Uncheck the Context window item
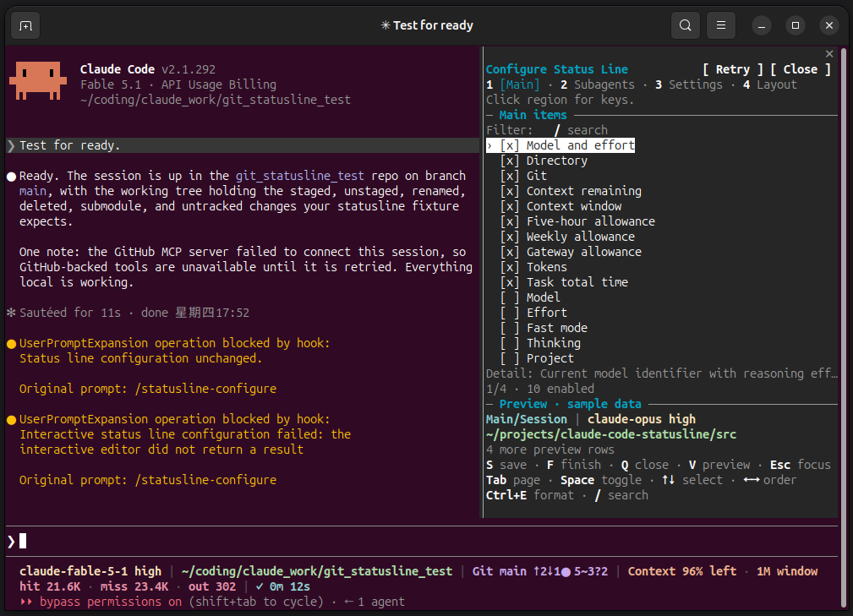The width and height of the screenshot is (853, 616). point(509,206)
